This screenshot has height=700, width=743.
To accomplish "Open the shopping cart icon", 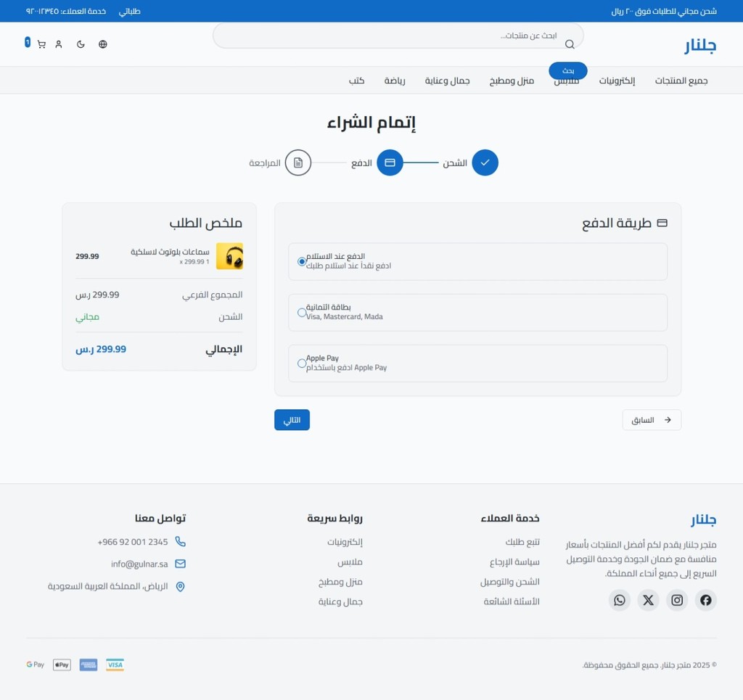I will (41, 44).
